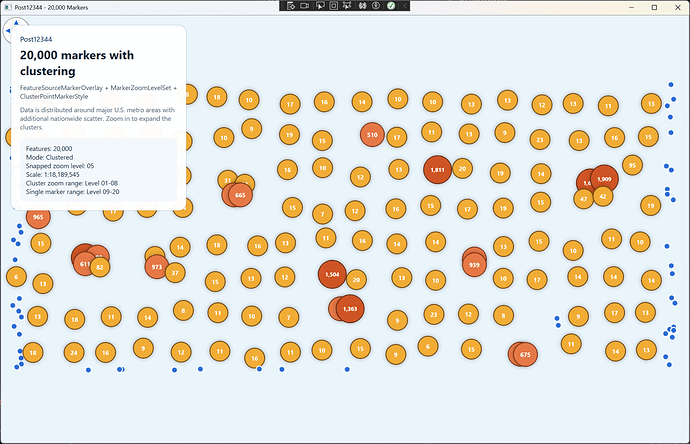Expand the cluster labeled 973
The image size is (690, 444).
(156, 267)
